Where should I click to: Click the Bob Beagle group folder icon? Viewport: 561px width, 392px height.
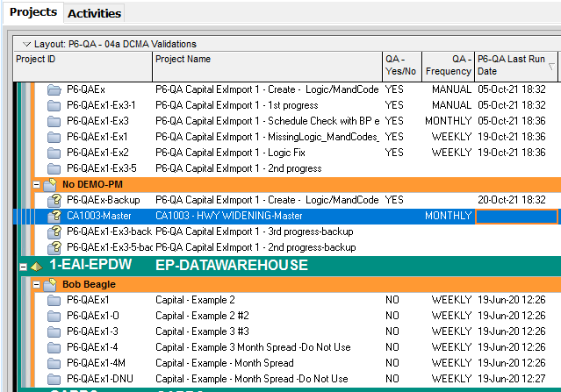(50, 284)
